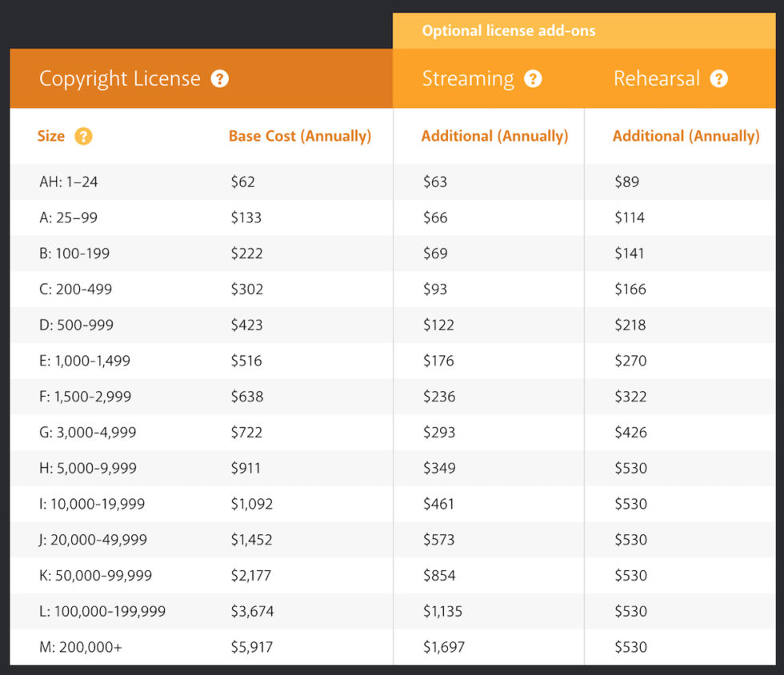The height and width of the screenshot is (675, 784).
Task: Click the Rehearsal add-on header text
Action: coord(656,79)
